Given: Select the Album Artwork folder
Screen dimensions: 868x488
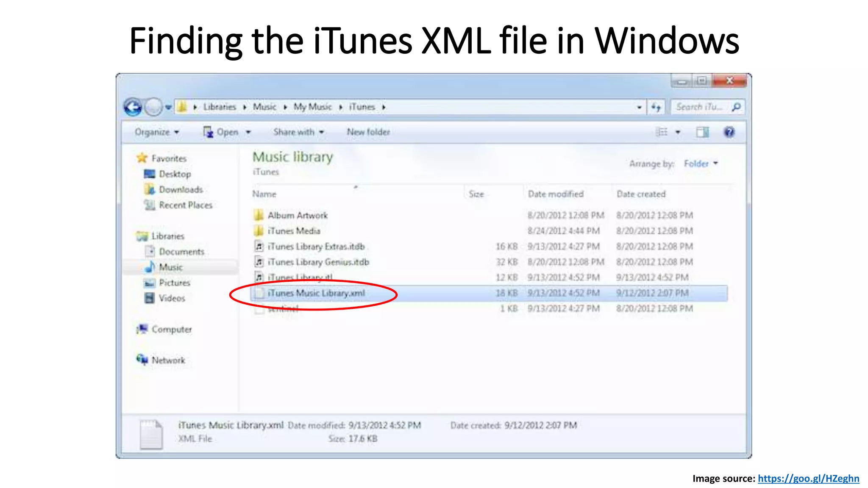Looking at the screenshot, I should point(298,215).
